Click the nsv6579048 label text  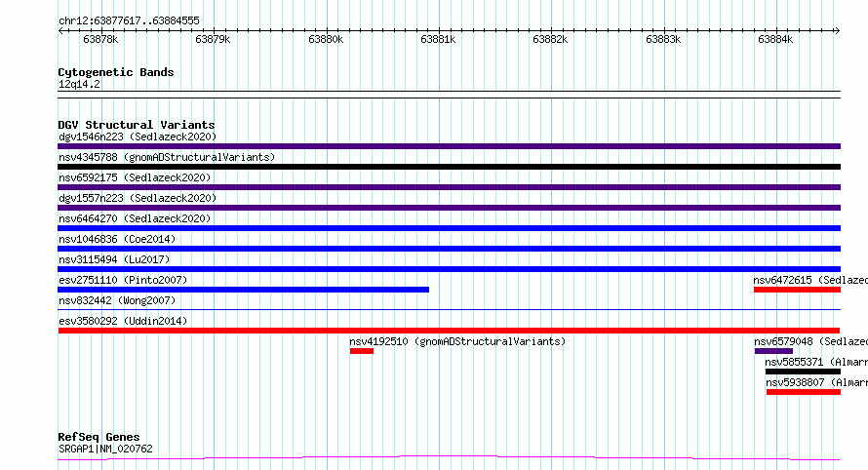pos(811,341)
